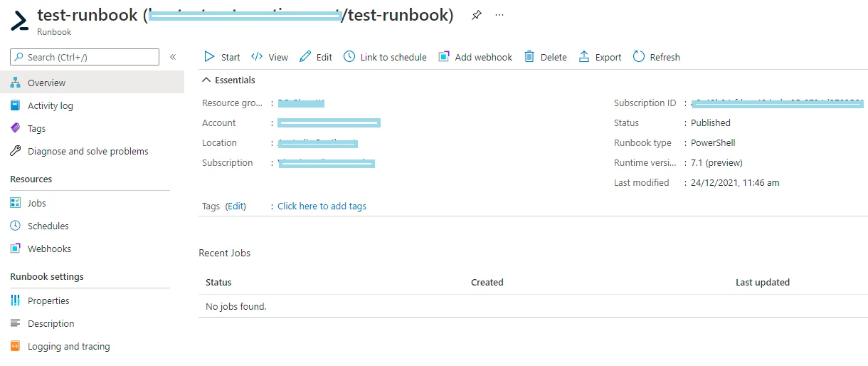Pin test-runbook to dashboard
The width and height of the screenshot is (868, 366).
pyautogui.click(x=477, y=16)
